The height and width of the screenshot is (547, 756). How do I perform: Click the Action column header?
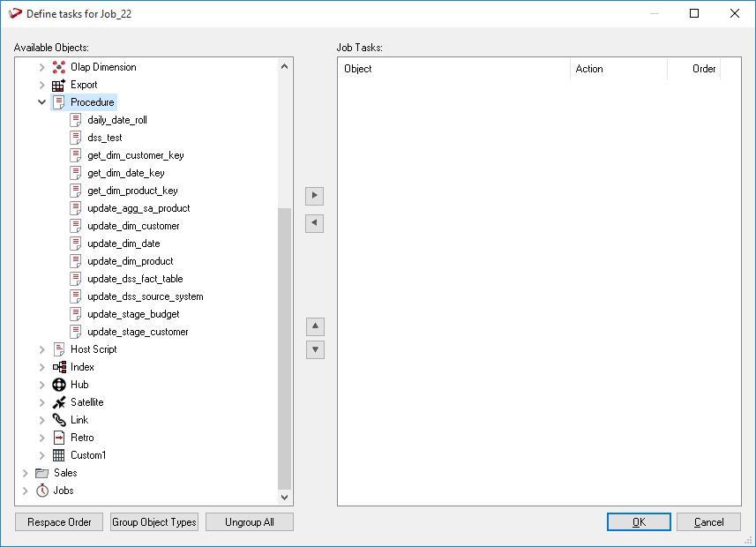coord(618,69)
